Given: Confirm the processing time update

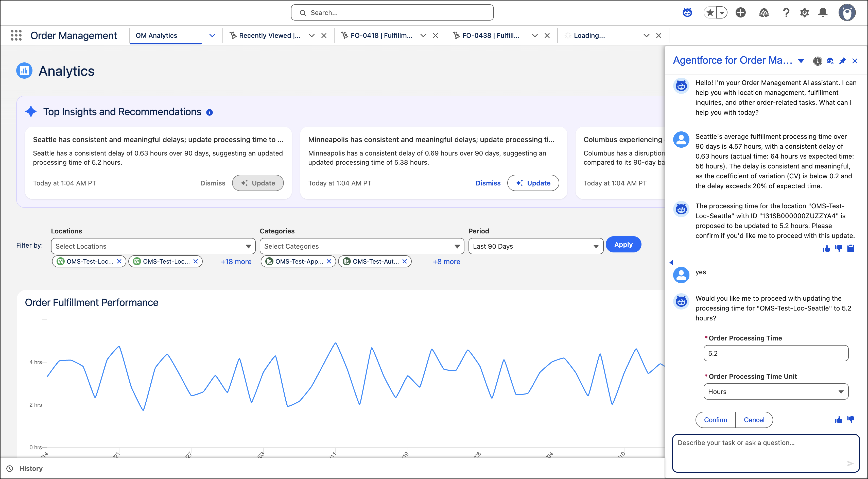Looking at the screenshot, I should pos(715,420).
